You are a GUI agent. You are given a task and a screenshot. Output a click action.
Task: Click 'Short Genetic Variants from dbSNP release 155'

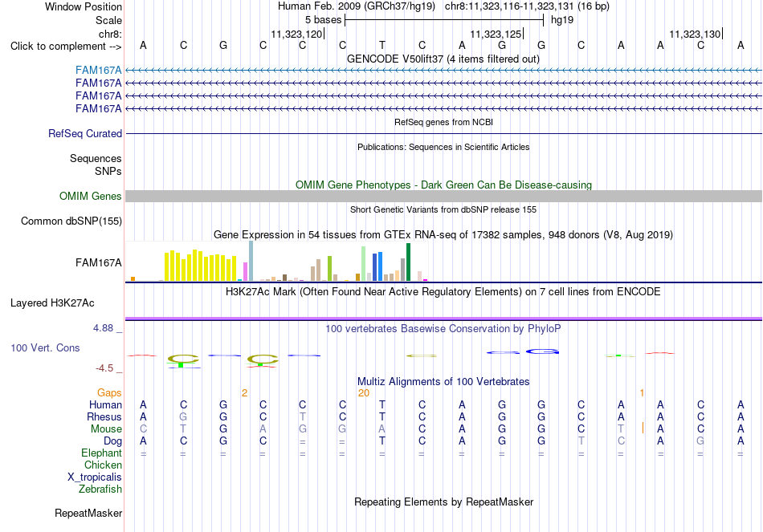click(x=443, y=209)
